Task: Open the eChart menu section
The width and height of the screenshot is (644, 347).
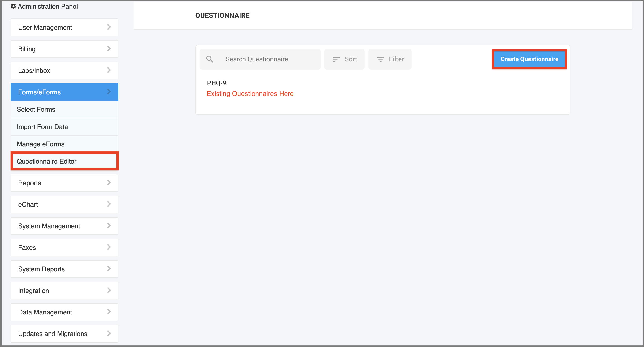Action: [64, 204]
